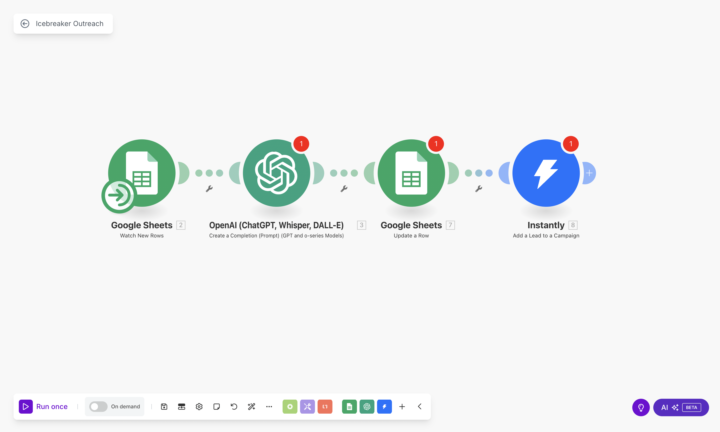Add another module after Instantly with plus
Viewport: 720px width, 432px height.
[x=589, y=173]
